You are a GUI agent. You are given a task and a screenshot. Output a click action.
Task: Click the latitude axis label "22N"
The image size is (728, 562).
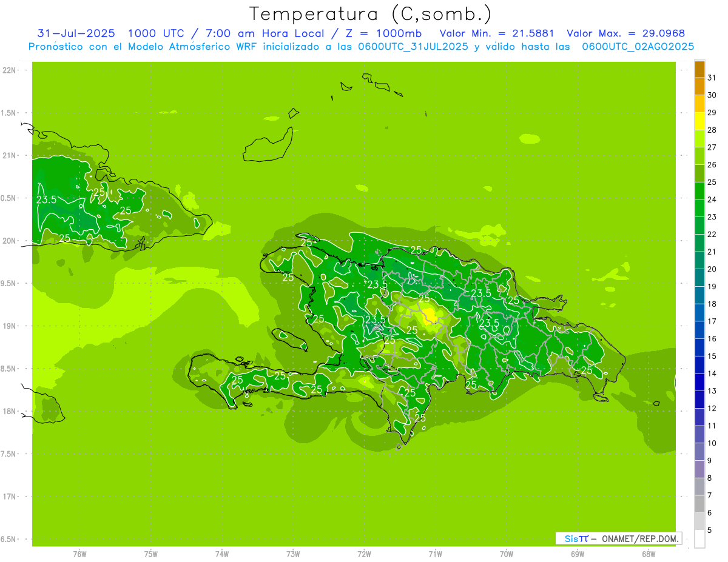click(x=10, y=70)
